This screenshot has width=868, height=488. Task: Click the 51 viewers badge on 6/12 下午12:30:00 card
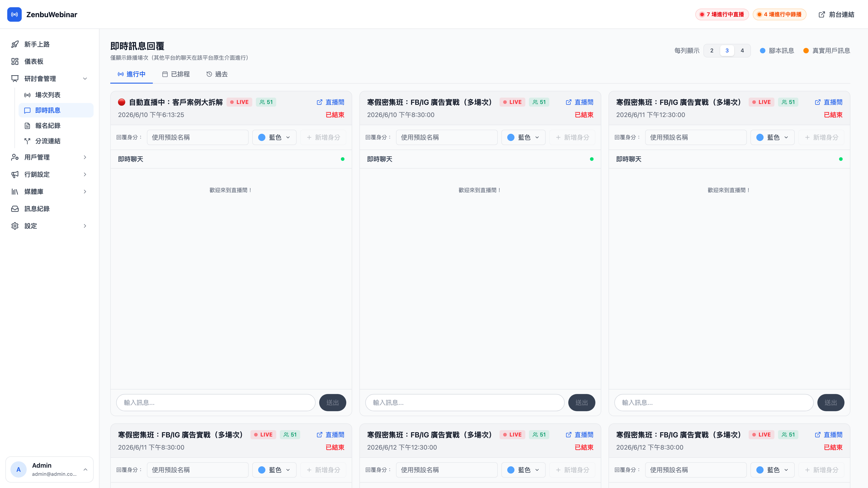pos(539,435)
